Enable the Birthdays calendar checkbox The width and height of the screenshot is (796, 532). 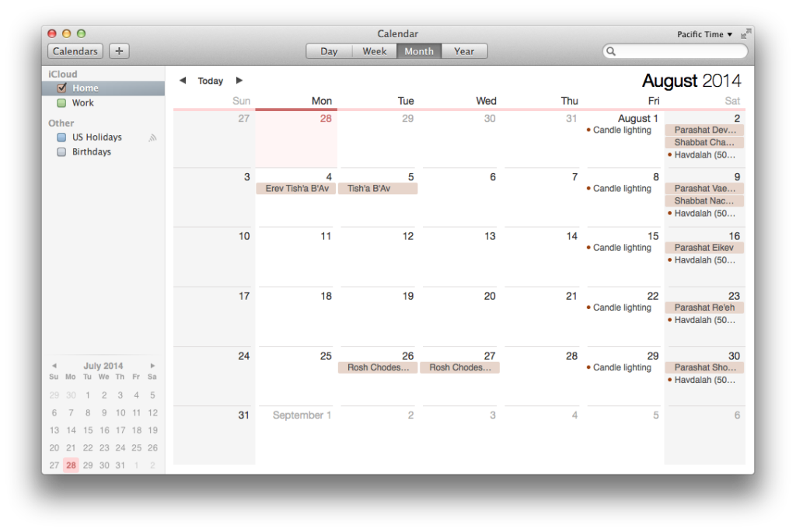(61, 152)
